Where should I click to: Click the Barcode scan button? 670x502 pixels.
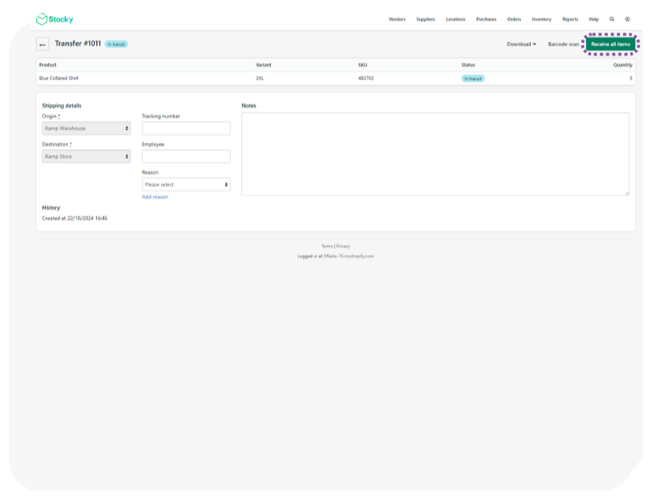563,44
